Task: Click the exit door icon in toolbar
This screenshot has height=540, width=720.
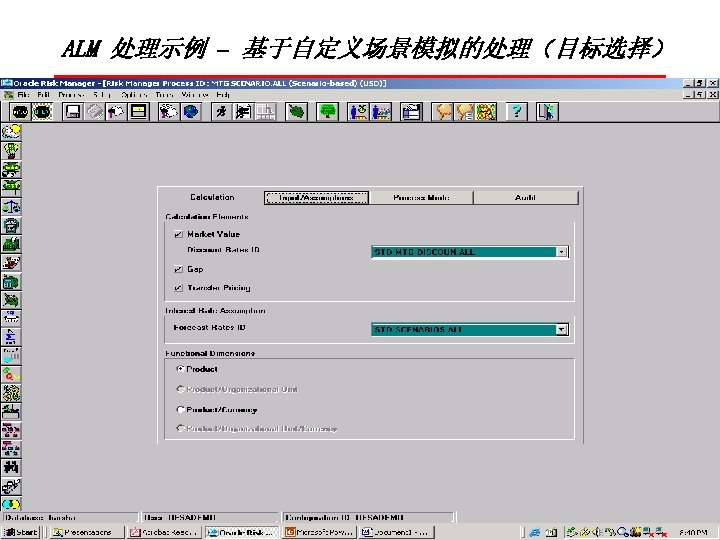Action: pos(547,112)
